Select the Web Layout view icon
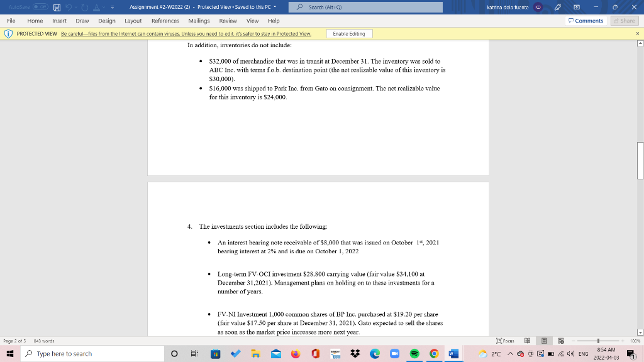 pyautogui.click(x=561, y=341)
